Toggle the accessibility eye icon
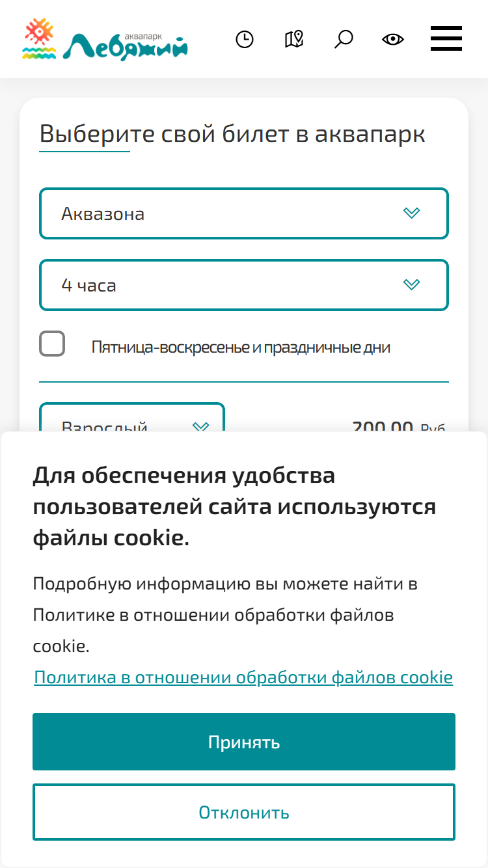The image size is (488, 868). [x=393, y=40]
